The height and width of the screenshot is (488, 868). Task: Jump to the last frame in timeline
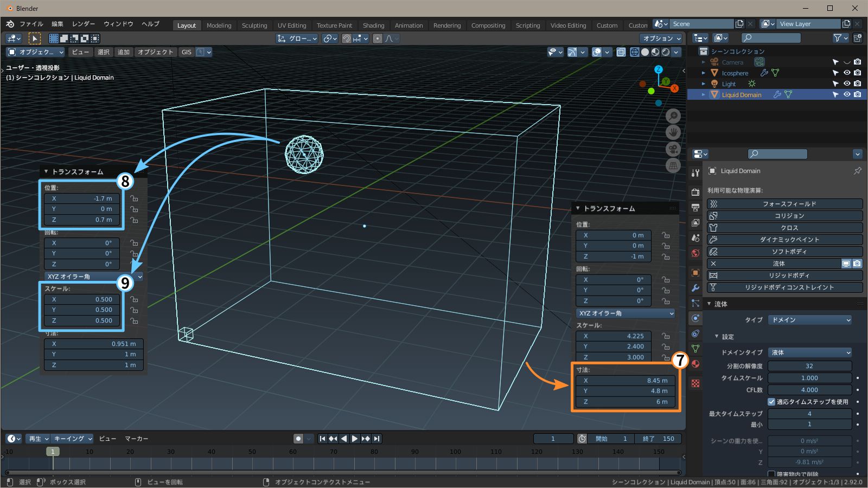pyautogui.click(x=376, y=439)
